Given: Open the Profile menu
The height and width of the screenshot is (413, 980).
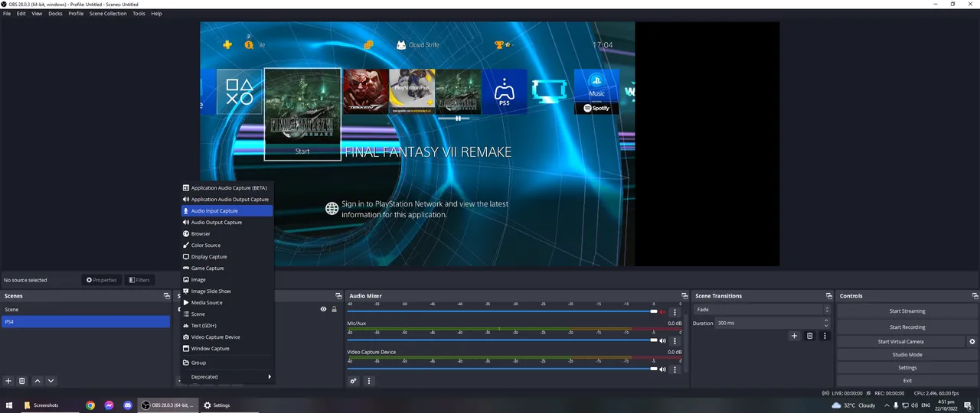Looking at the screenshot, I should (x=76, y=14).
